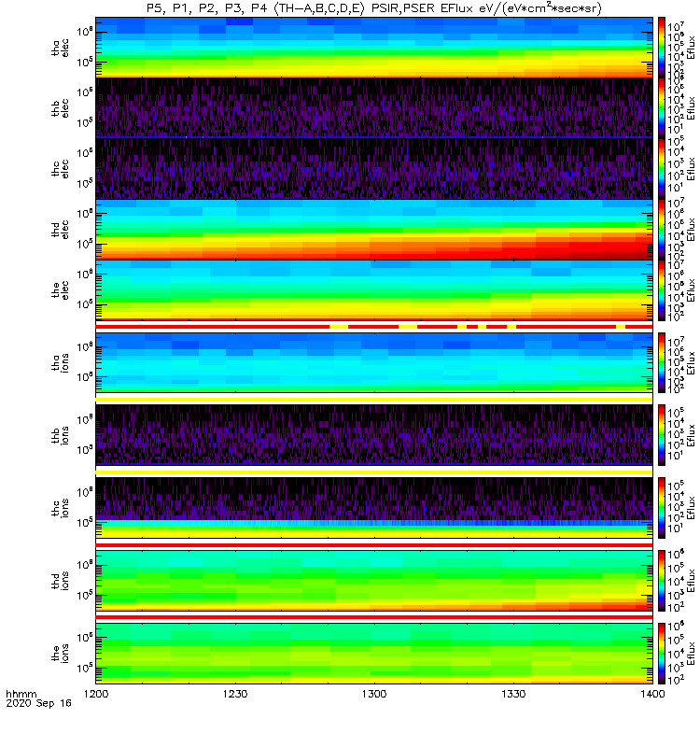Screen dimensions: 700x747
Task: Pick the thc ions Eflux color bar
Action: coord(662,508)
